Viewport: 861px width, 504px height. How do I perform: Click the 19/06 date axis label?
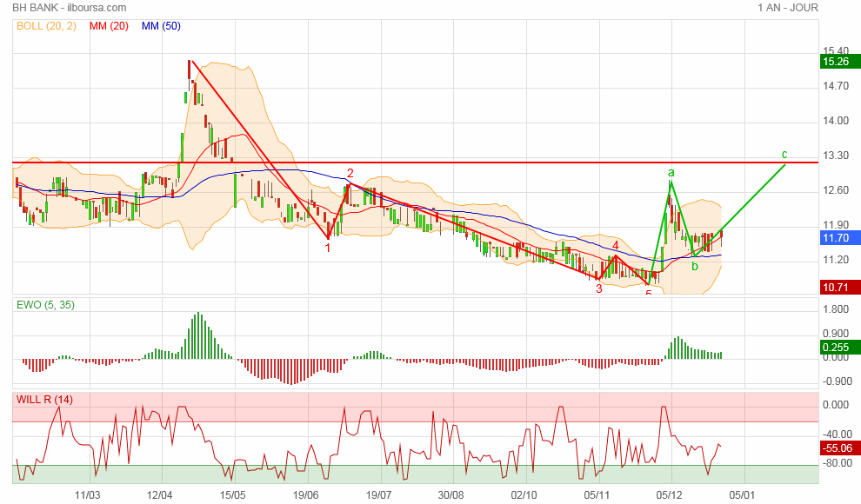tap(306, 495)
